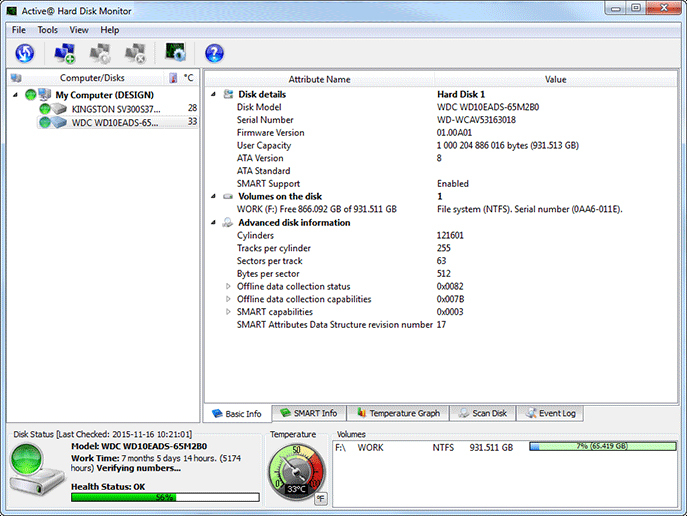Click the Serial Number WD-WCAV53163018 value
This screenshot has width=687, height=516.
pos(476,120)
